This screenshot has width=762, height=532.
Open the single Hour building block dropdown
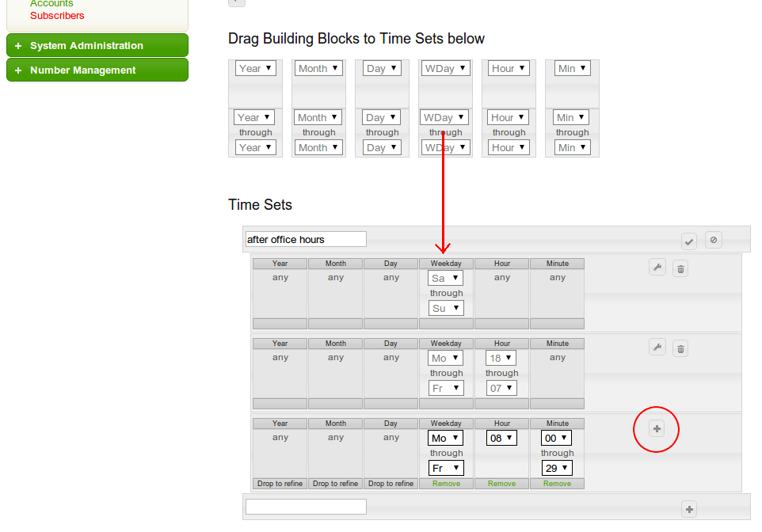pos(509,69)
